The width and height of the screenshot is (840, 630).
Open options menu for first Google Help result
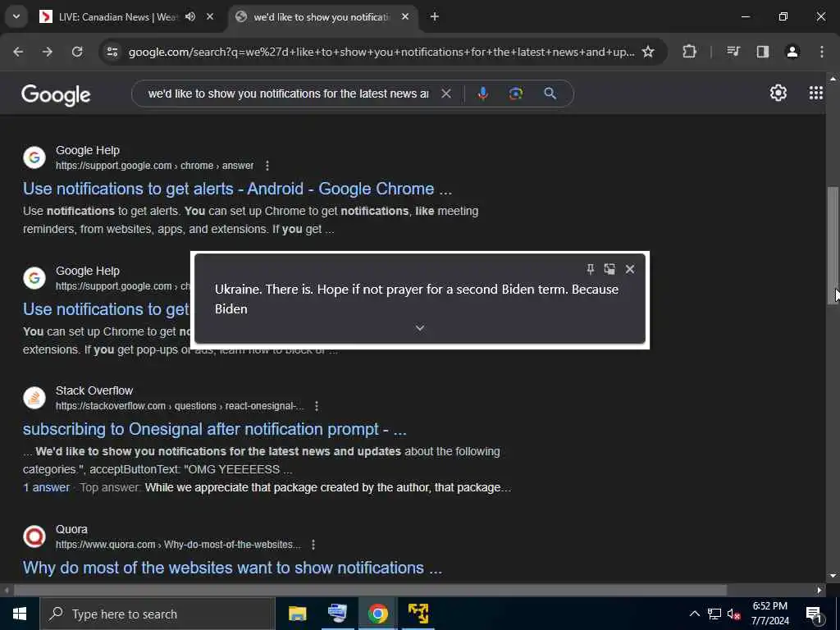pyautogui.click(x=267, y=166)
